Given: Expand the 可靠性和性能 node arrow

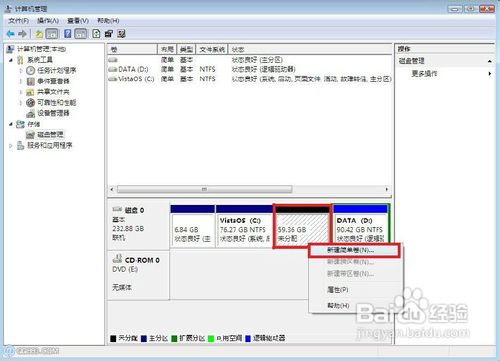Looking at the screenshot, I should tap(21, 103).
